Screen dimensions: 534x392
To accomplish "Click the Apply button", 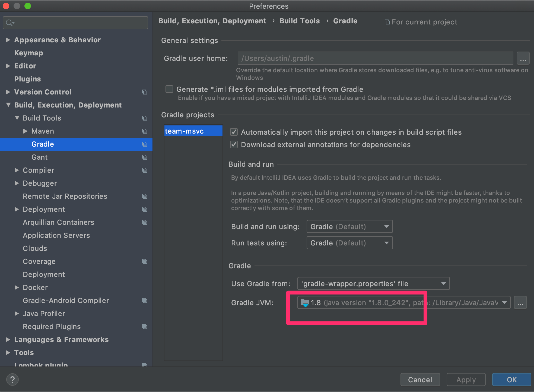I will 466,380.
